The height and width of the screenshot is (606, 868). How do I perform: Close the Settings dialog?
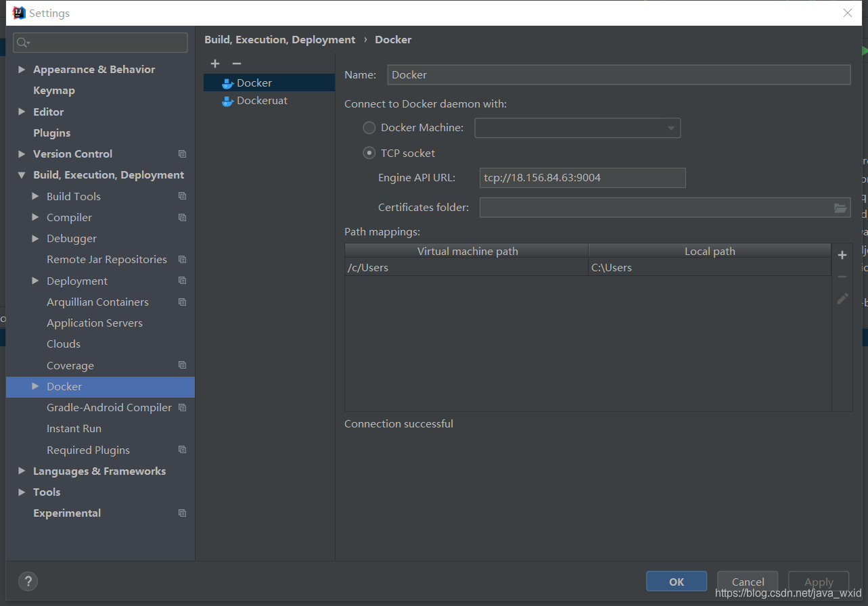tap(848, 13)
